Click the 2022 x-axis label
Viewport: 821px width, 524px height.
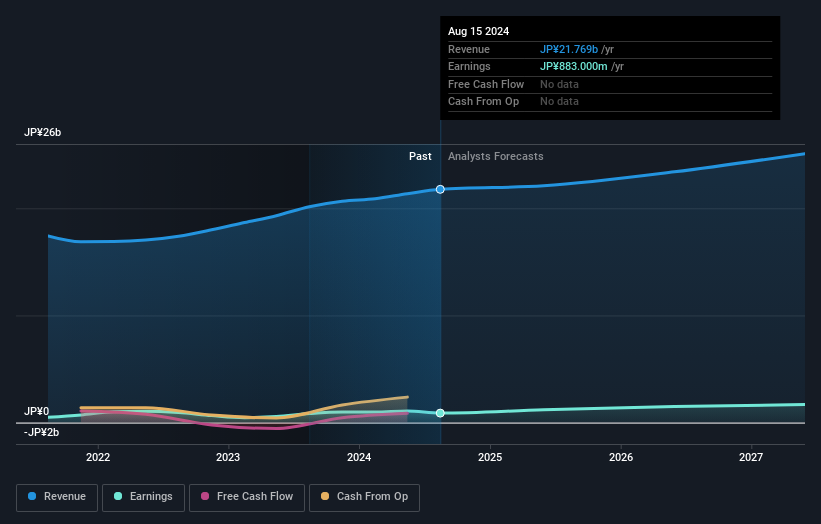[x=98, y=457]
